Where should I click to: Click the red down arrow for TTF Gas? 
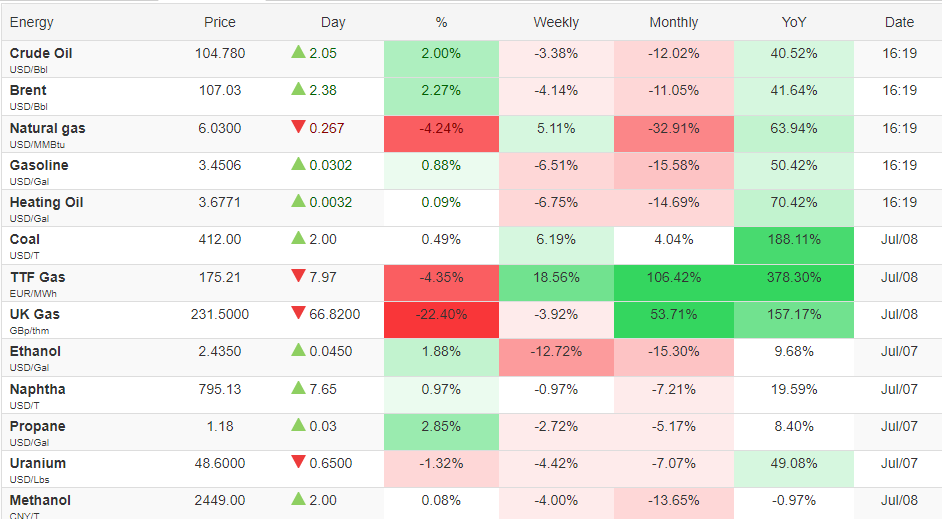(299, 276)
